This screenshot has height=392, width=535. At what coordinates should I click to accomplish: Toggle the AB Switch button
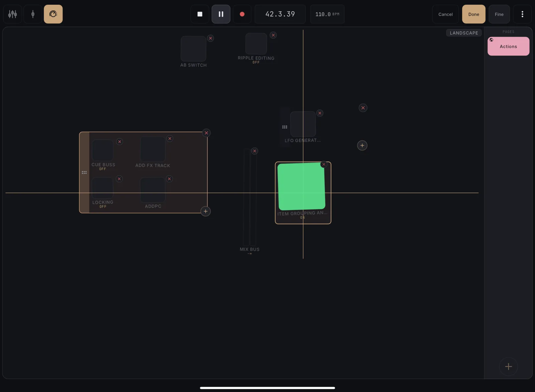tap(193, 49)
